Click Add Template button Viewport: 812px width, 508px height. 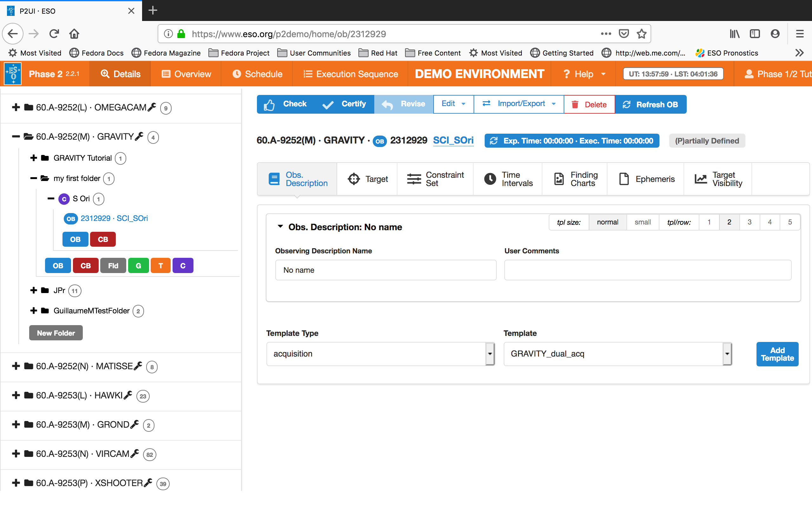777,354
